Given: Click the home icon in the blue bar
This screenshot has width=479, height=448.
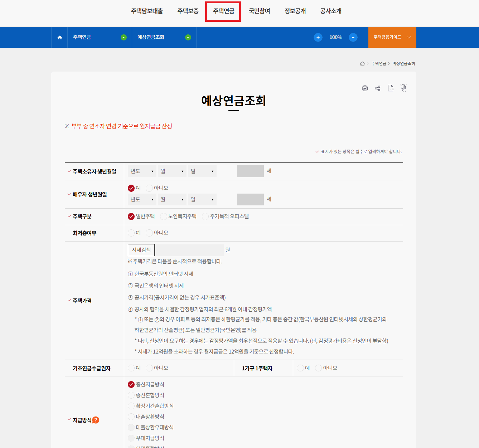Looking at the screenshot, I should pos(60,37).
